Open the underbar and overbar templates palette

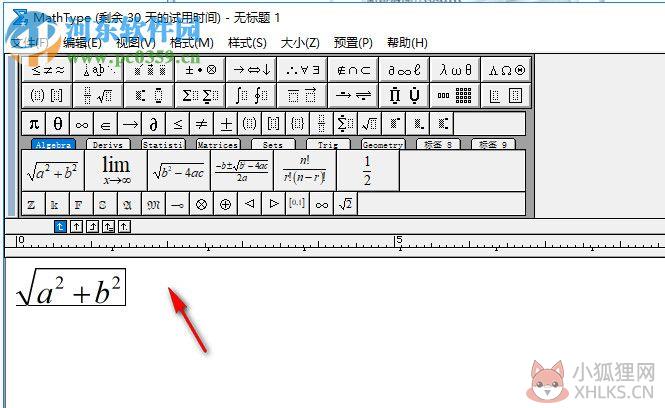click(x=302, y=95)
